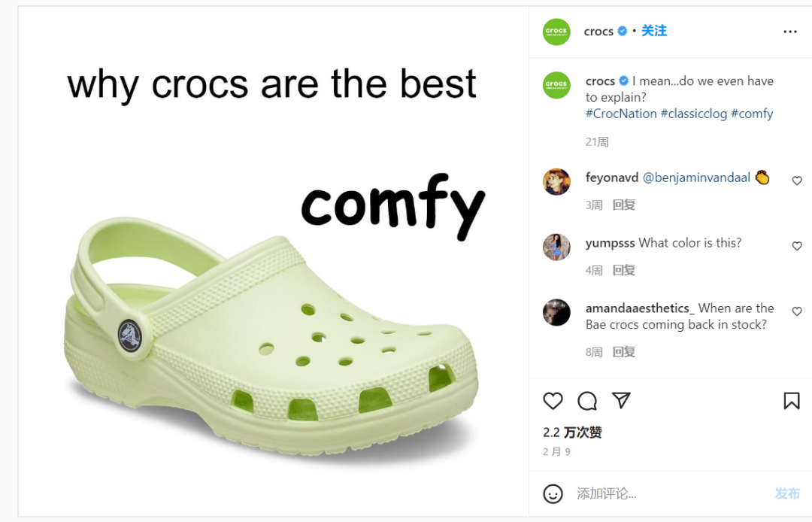This screenshot has width=812, height=522.
Task: View the 2.2 万次赞 likes list
Action: point(572,432)
